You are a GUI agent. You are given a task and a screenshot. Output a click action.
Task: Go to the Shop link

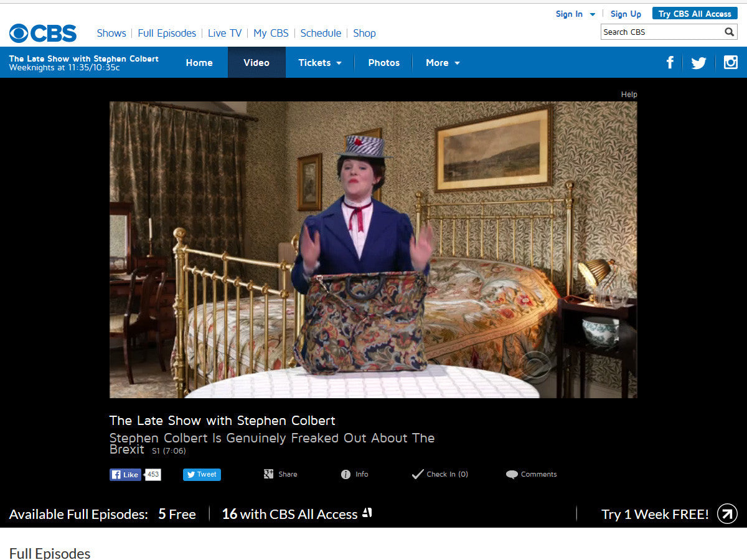(x=364, y=33)
